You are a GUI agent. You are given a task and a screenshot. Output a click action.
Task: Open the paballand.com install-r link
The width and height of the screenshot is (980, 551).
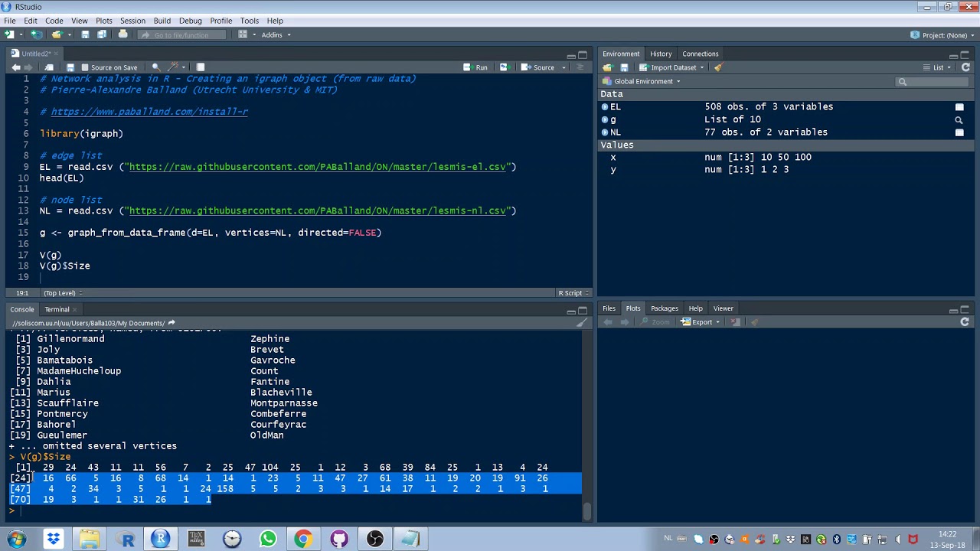coord(149,112)
